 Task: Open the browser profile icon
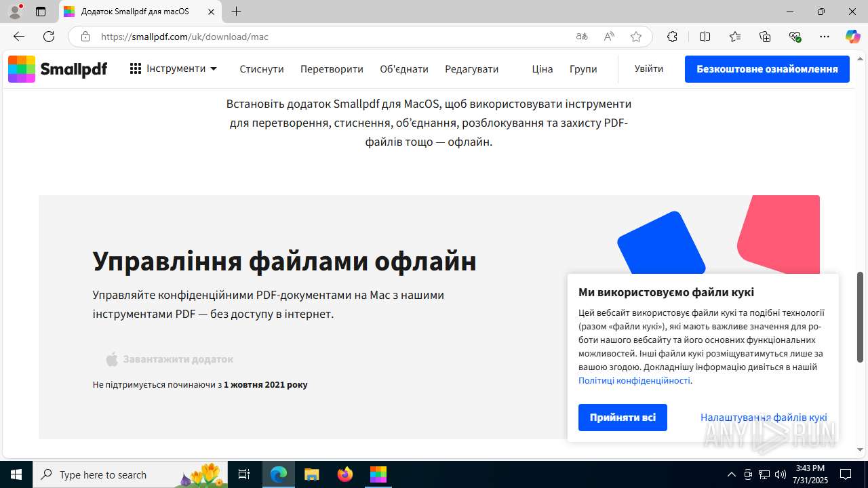[x=15, y=12]
